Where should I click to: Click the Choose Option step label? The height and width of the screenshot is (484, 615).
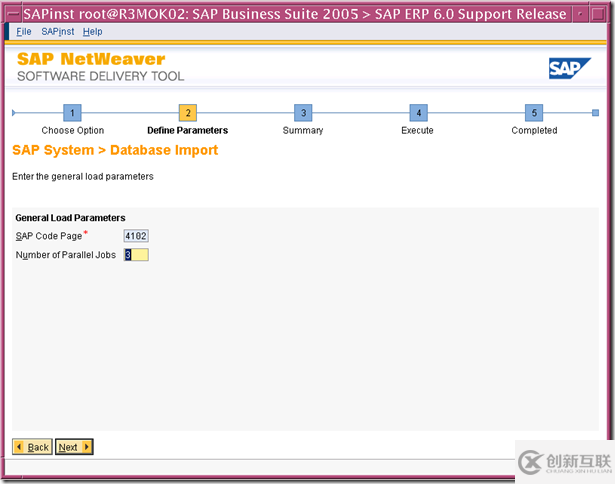(73, 130)
